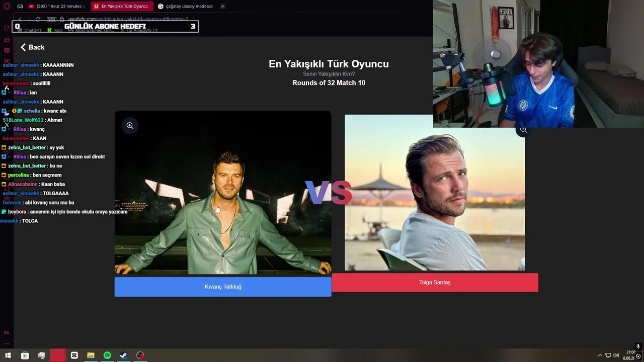644x362 pixels.
Task: Click chat username "zehra_but_better" on "ay yok"
Action: point(27,148)
